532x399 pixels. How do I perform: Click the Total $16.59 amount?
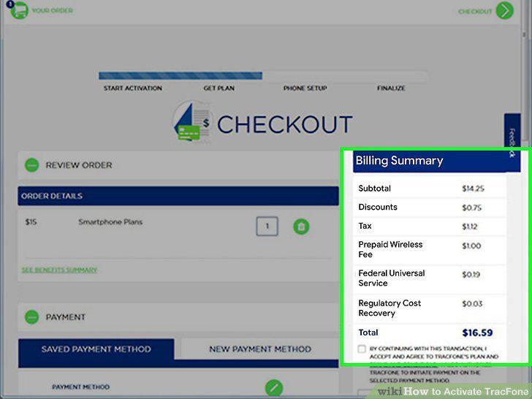(477, 332)
